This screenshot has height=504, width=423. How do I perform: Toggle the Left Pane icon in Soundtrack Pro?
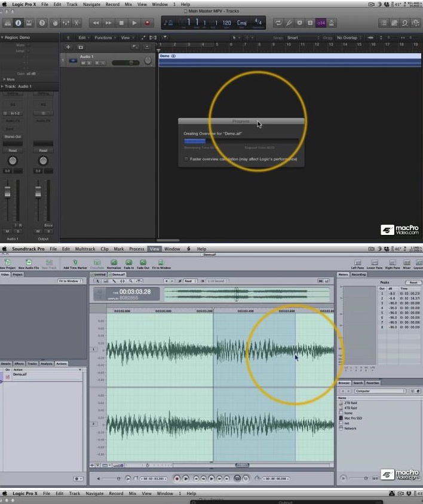357,264
